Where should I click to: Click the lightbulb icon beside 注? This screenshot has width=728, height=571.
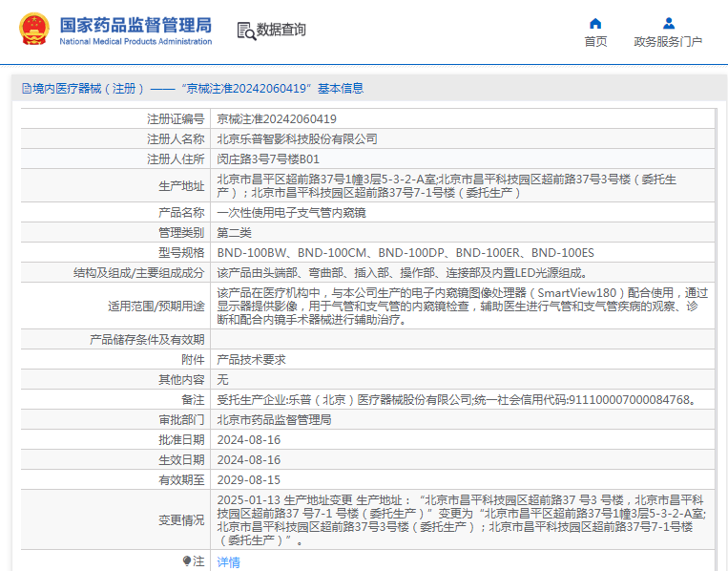pos(187,560)
